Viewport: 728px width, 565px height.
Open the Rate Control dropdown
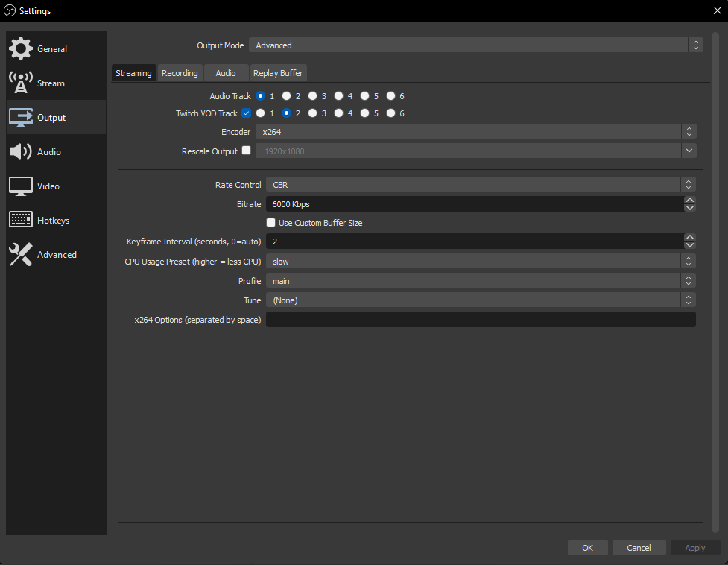click(x=481, y=184)
